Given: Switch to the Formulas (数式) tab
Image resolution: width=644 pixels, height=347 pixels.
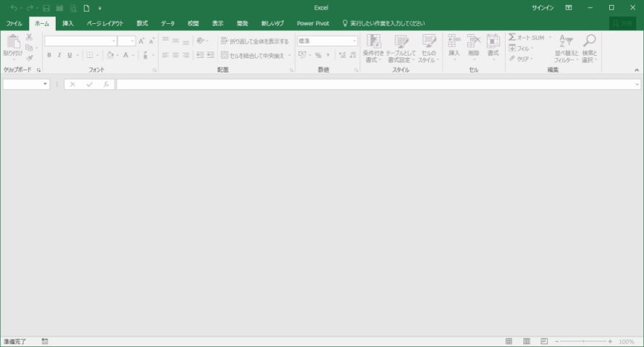Looking at the screenshot, I should click(x=142, y=23).
